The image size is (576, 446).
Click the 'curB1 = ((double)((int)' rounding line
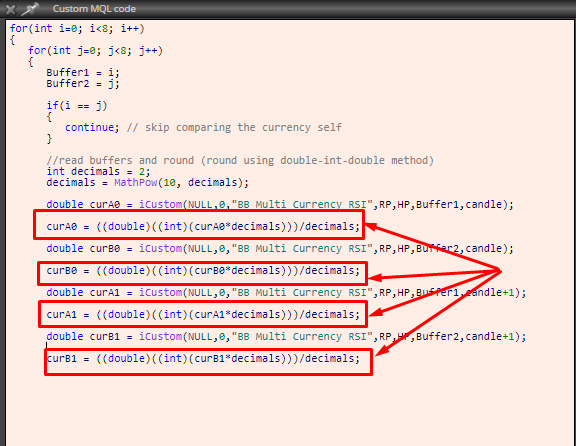point(203,359)
